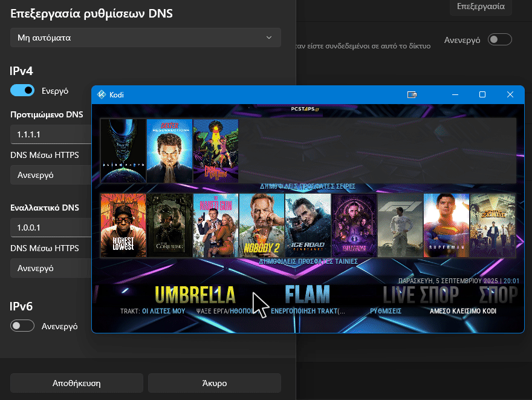The width and height of the screenshot is (532, 400).
Task: Toggle the IPv4 Ενεργό switch
Action: click(x=22, y=90)
